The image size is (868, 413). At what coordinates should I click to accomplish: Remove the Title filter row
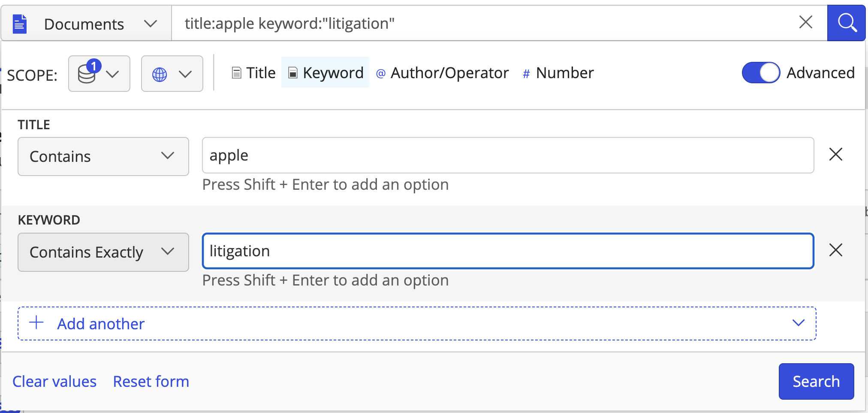point(835,155)
